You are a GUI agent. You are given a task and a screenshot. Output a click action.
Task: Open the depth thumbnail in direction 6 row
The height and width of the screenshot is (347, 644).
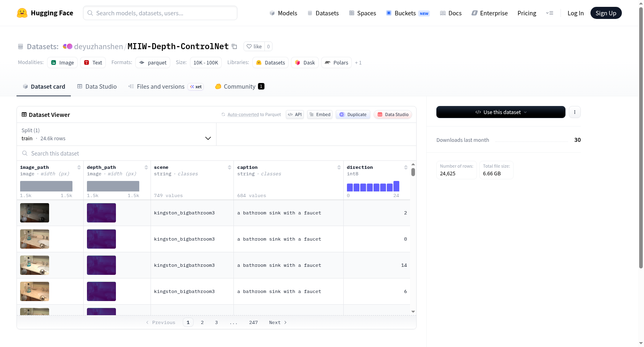[x=101, y=291]
